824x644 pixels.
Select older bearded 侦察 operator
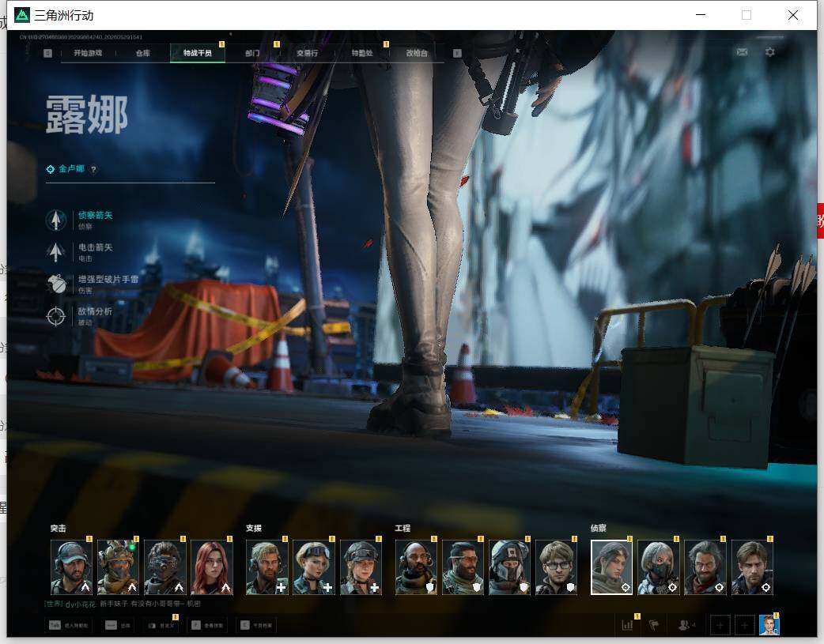pos(705,567)
